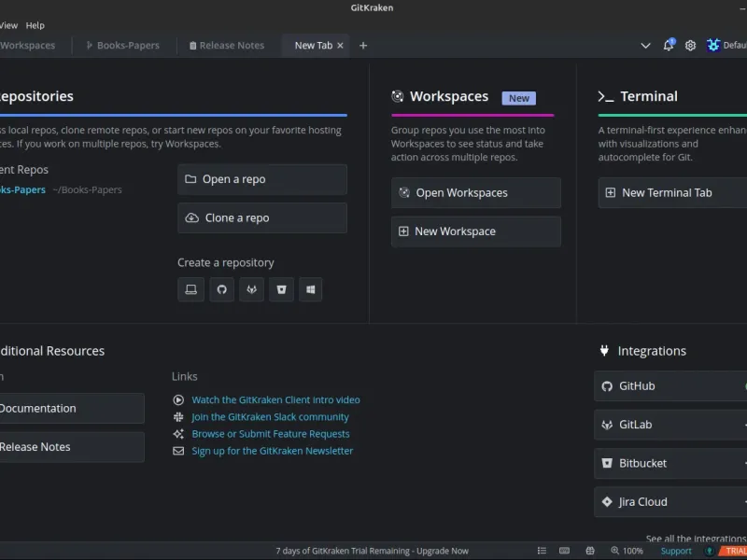Click the Open a repo button
The width and height of the screenshot is (747, 560).
coord(262,179)
